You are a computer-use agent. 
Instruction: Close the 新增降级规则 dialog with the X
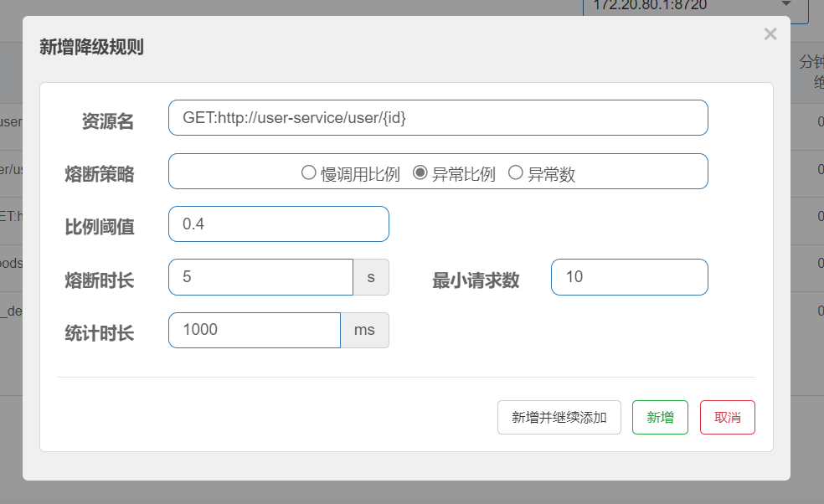tap(770, 34)
